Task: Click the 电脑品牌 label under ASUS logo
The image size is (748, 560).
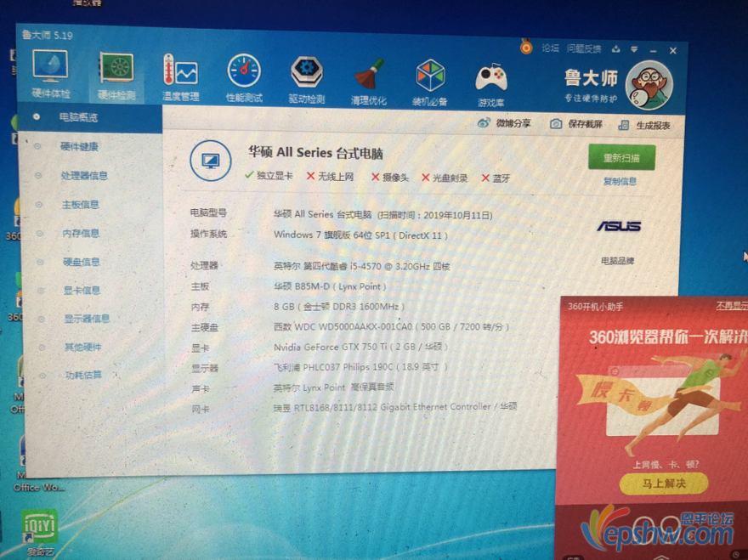Action: 618,261
